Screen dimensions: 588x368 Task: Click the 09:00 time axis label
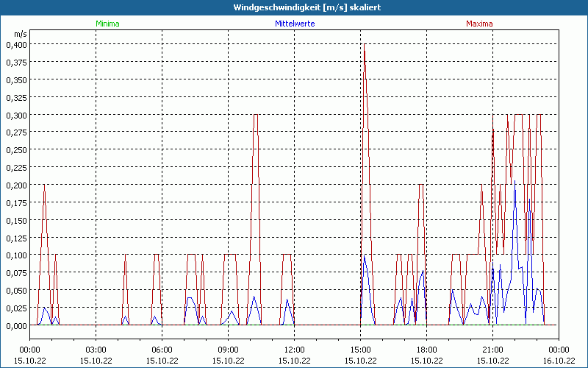(x=229, y=350)
